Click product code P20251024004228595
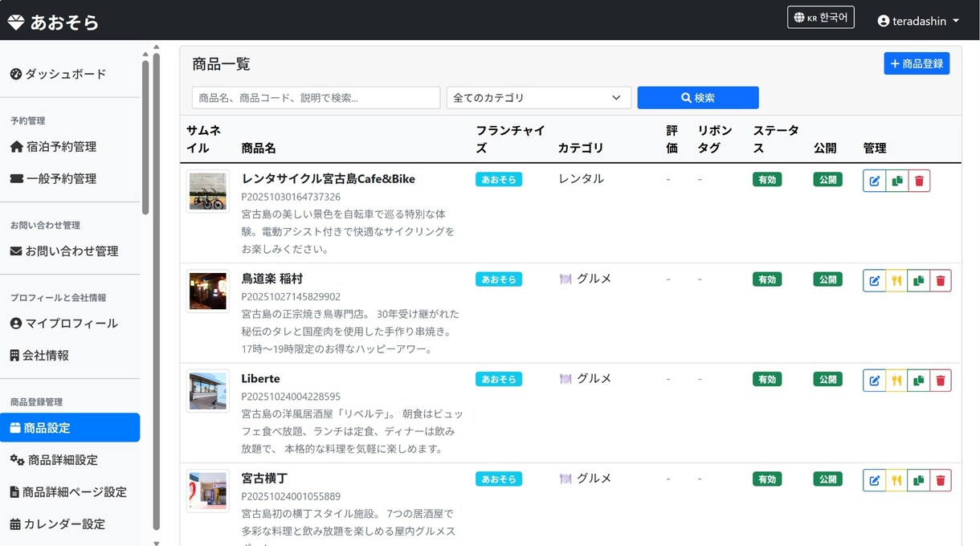The height and width of the screenshot is (546, 980). click(291, 397)
